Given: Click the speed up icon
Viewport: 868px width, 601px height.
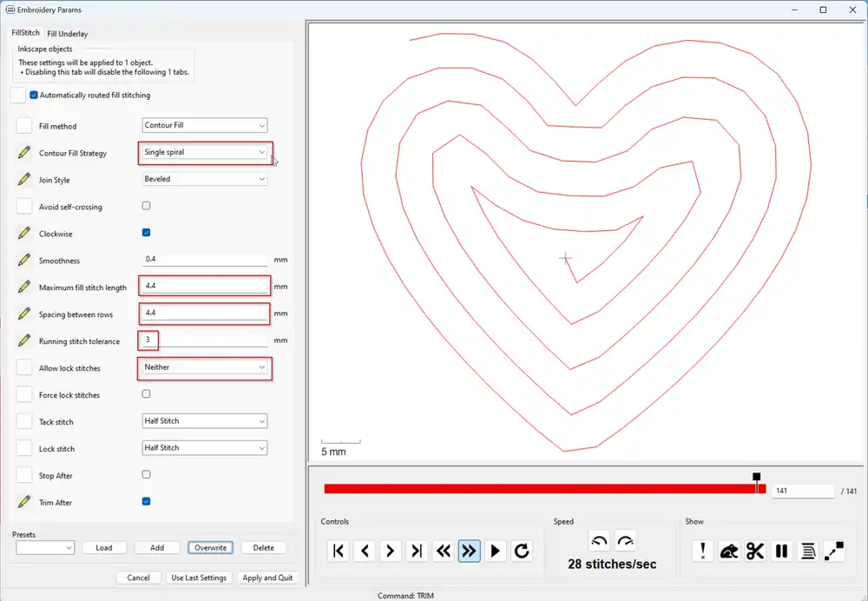Looking at the screenshot, I should click(x=626, y=541).
